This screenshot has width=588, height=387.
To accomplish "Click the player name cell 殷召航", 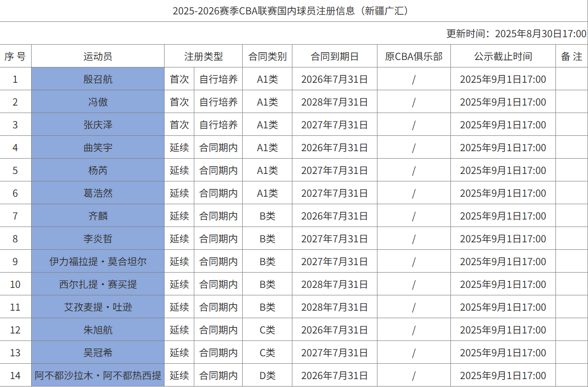I will pyautogui.click(x=98, y=79).
